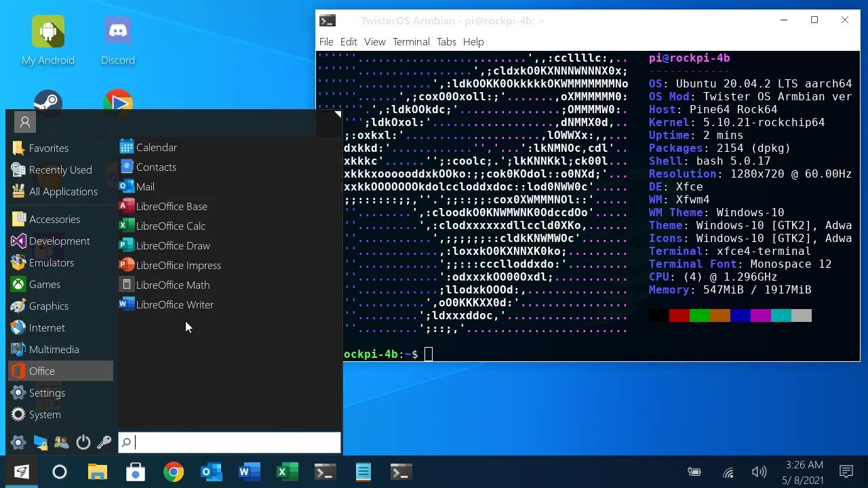The image size is (868, 488).
Task: Open Tabs menu in terminal
Action: pyautogui.click(x=446, y=41)
